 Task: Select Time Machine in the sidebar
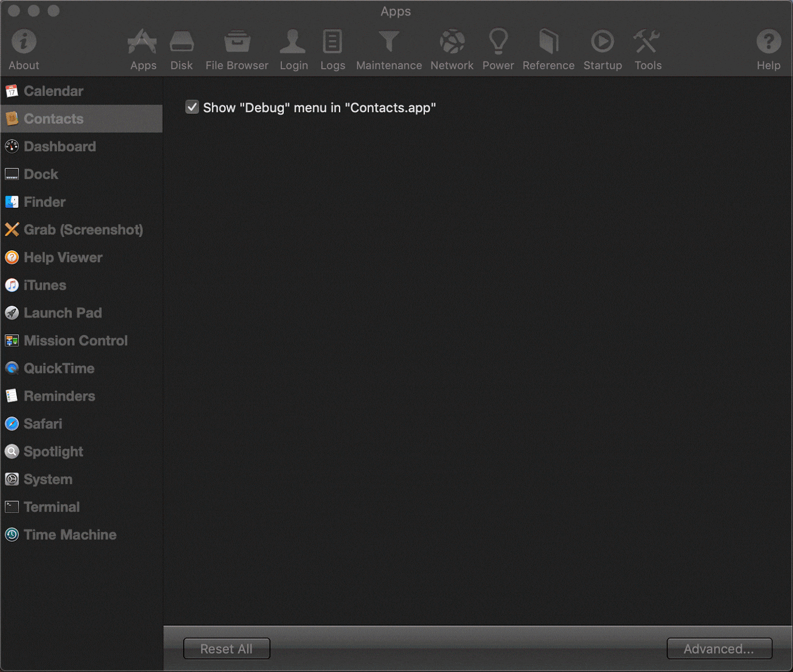(x=82, y=535)
